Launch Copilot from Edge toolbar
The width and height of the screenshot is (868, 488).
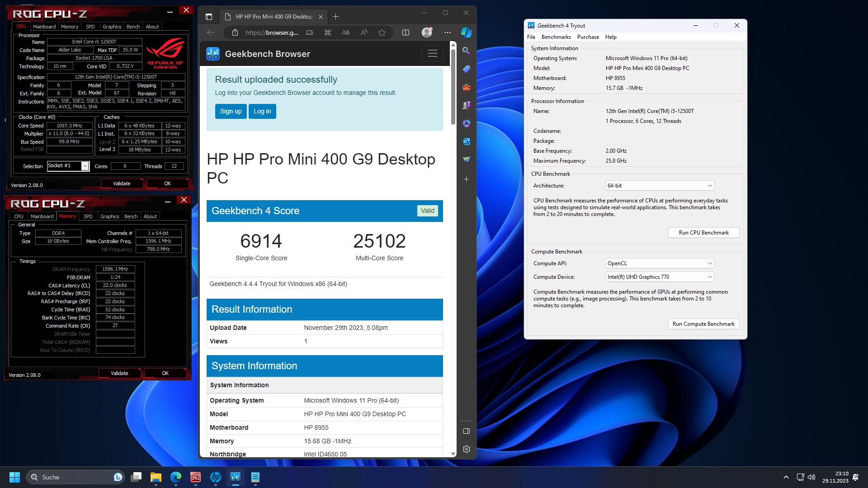click(467, 32)
